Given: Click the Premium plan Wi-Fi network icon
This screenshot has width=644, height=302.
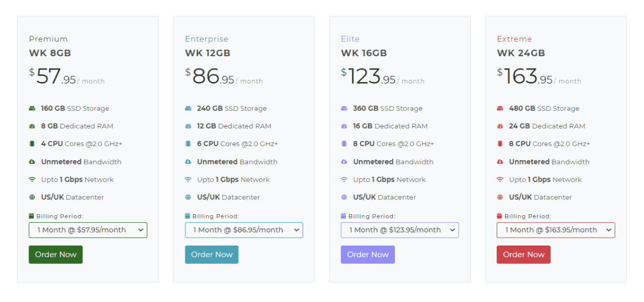Looking at the screenshot, I should click(x=32, y=179).
